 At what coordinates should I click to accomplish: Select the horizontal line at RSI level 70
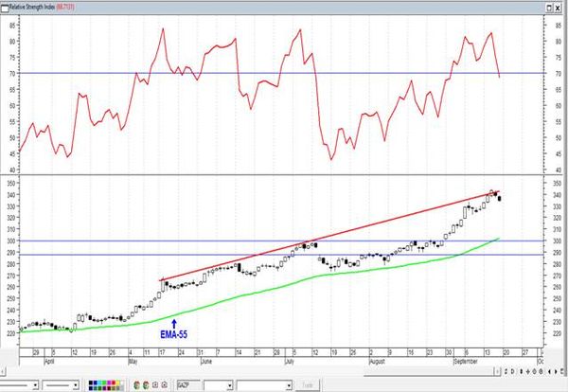coord(281,73)
